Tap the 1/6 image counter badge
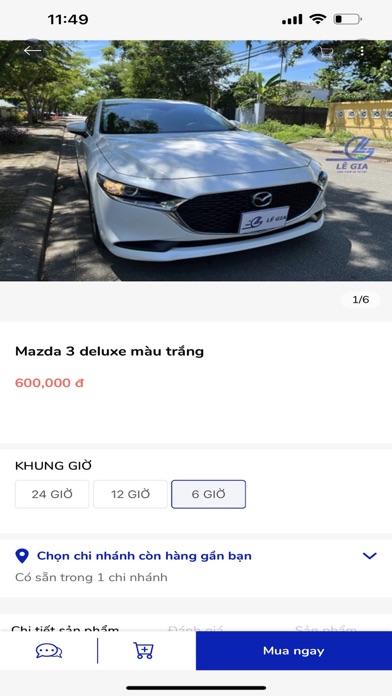The height and width of the screenshot is (696, 392). pyautogui.click(x=360, y=300)
